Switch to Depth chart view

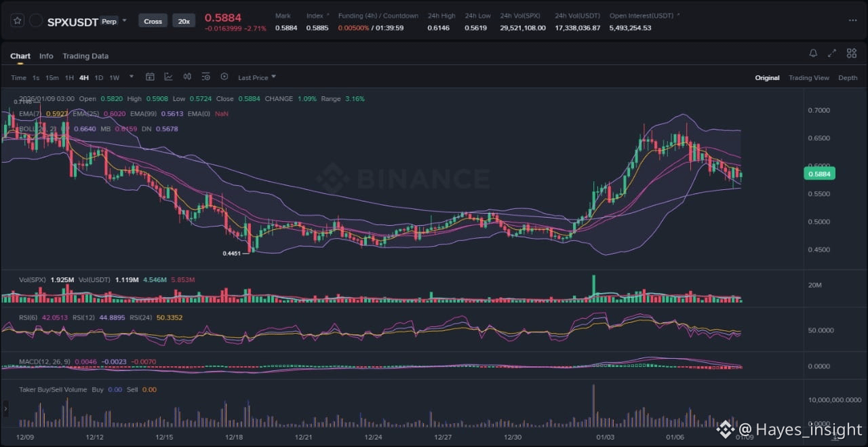click(x=848, y=78)
